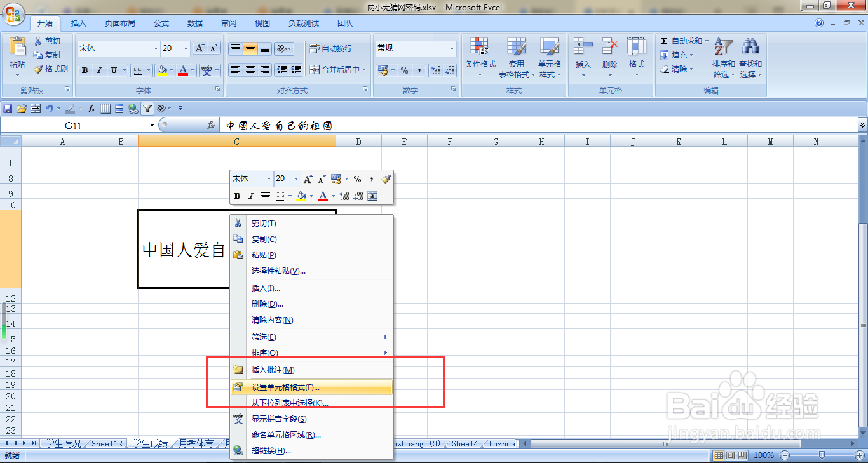
Task: Click the ribbon Cut (剪切) icon
Action: point(38,41)
